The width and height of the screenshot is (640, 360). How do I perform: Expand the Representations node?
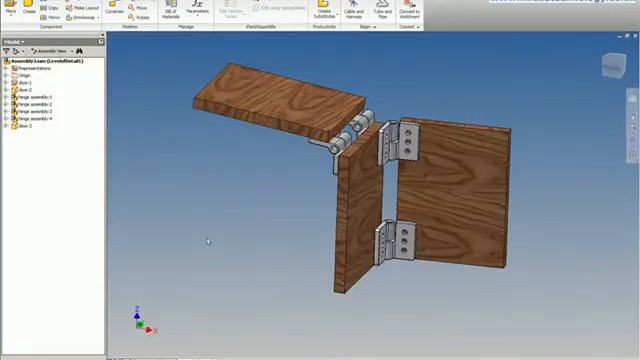[6, 68]
